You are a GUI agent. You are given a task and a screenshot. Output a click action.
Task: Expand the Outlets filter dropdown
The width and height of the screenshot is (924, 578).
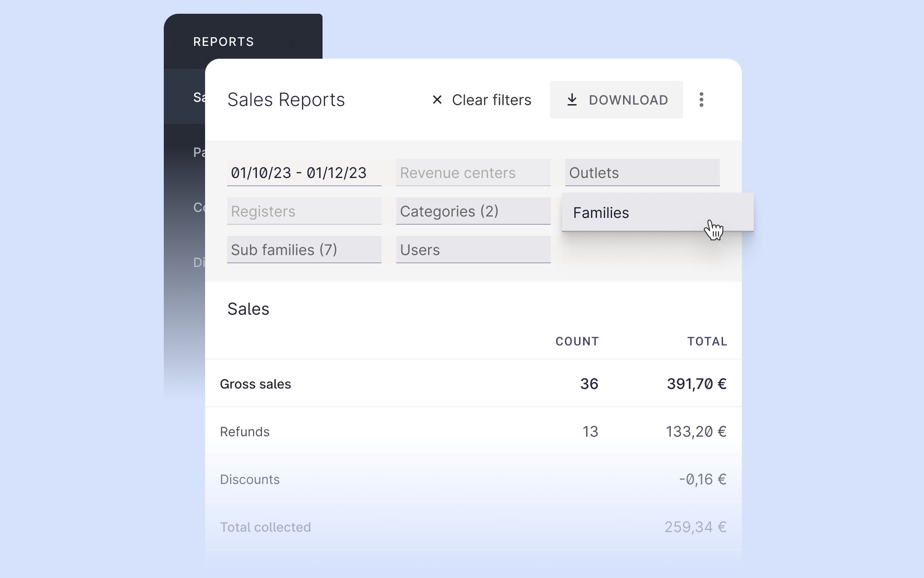click(642, 173)
